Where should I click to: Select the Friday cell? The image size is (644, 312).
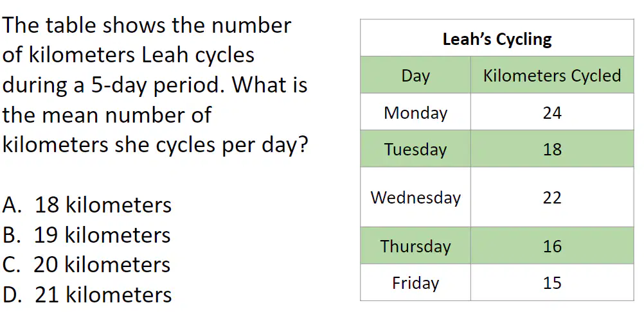click(x=416, y=282)
